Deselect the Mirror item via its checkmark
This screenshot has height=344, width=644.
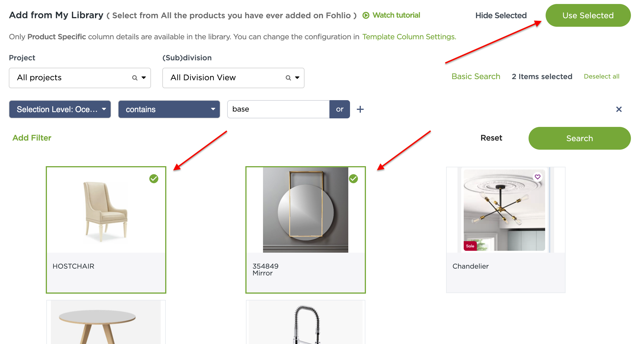coord(353,179)
